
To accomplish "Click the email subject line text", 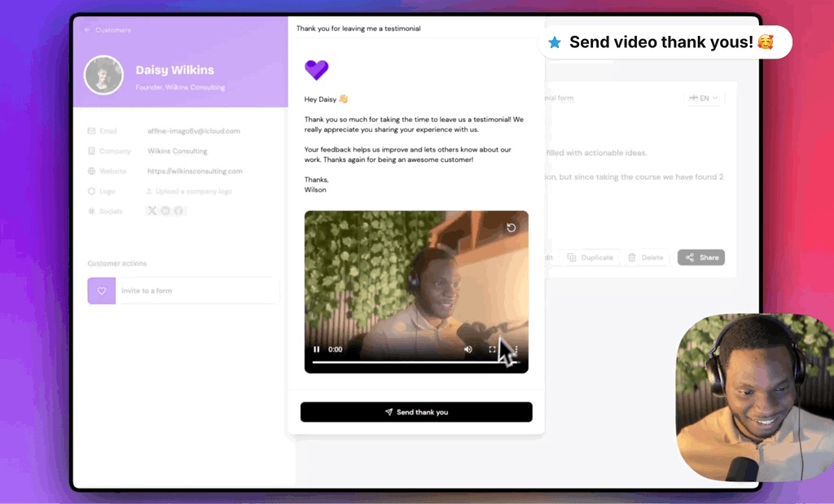I will 358,28.
